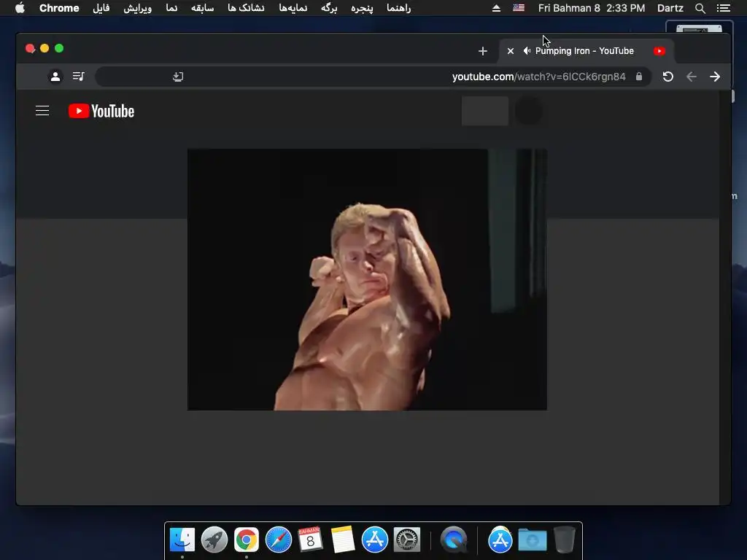Open the فایل (File) menu

click(101, 8)
